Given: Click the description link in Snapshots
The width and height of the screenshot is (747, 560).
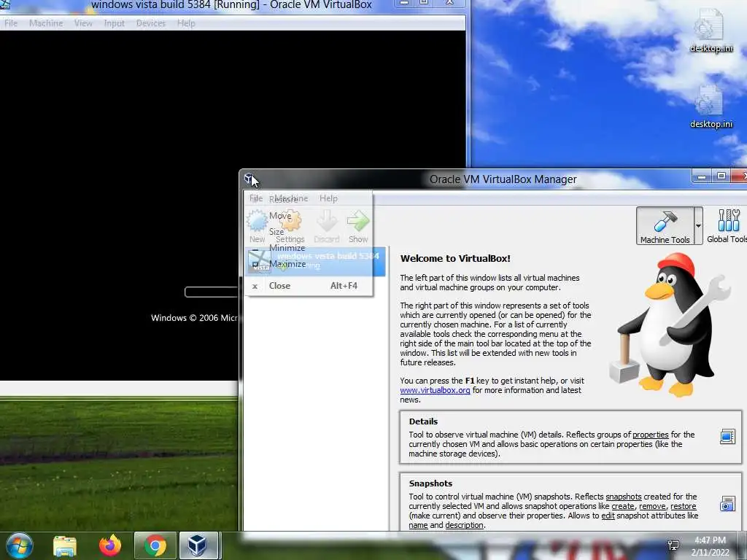Looking at the screenshot, I should [x=464, y=525].
